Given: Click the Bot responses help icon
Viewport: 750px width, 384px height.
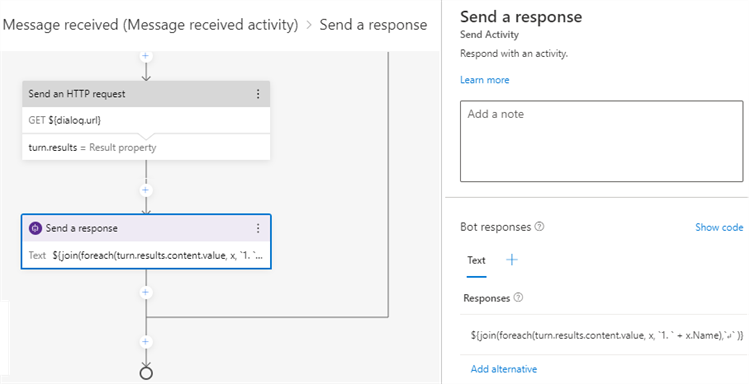Looking at the screenshot, I should pos(540,227).
